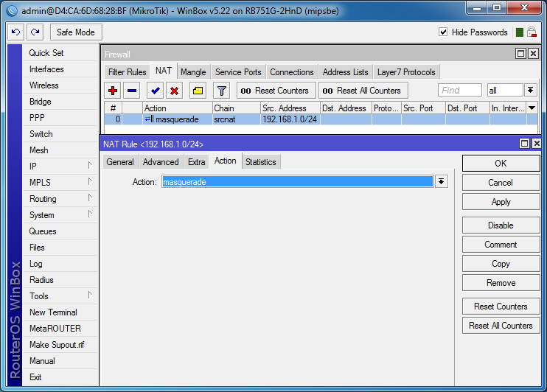
Task: Close the NAT Rule dialog
Action: point(537,144)
